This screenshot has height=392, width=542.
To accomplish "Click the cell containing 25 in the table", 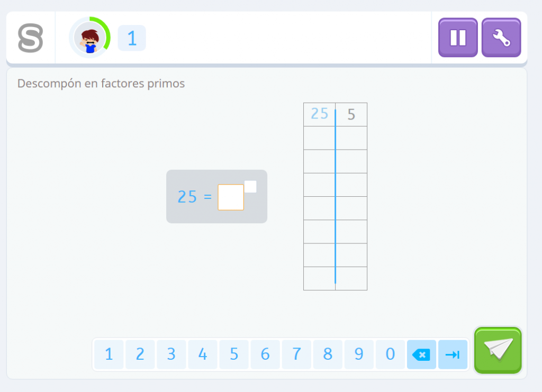I will tap(319, 114).
